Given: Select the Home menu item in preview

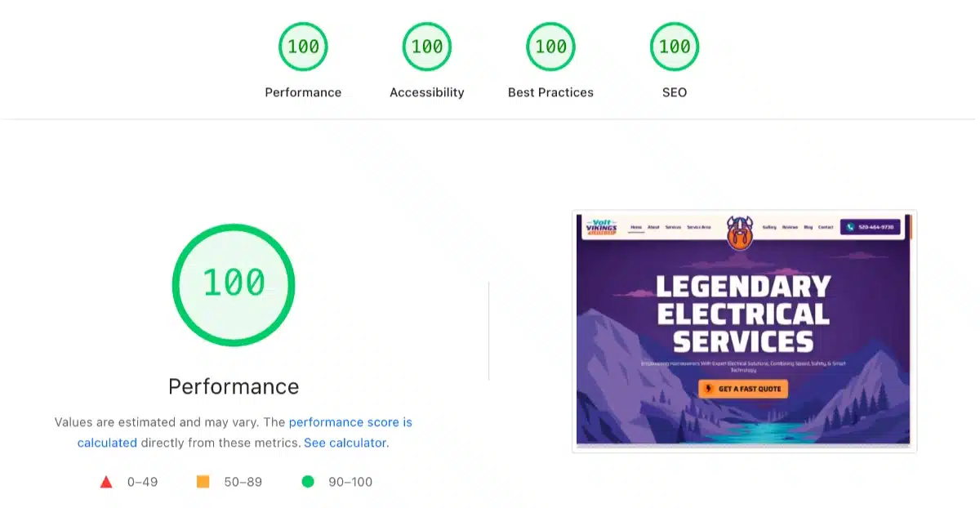Looking at the screenshot, I should coord(636,227).
